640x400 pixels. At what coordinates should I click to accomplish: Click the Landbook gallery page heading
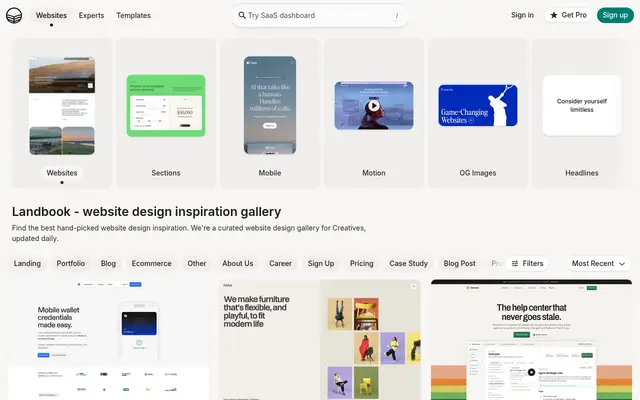click(147, 212)
